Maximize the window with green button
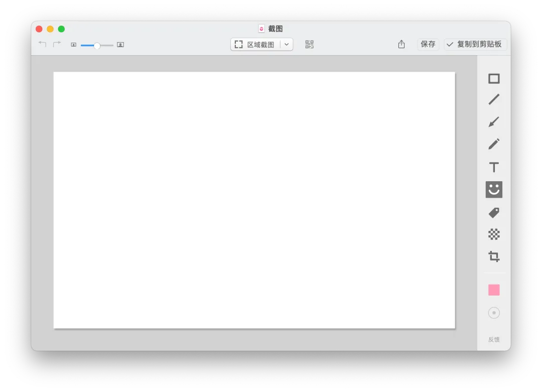The image size is (542, 392). (61, 29)
